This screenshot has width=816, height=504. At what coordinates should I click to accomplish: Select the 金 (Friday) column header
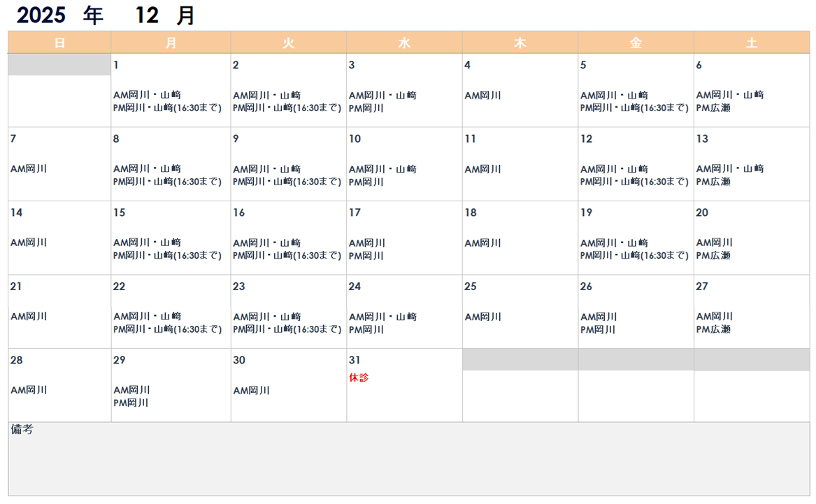636,42
